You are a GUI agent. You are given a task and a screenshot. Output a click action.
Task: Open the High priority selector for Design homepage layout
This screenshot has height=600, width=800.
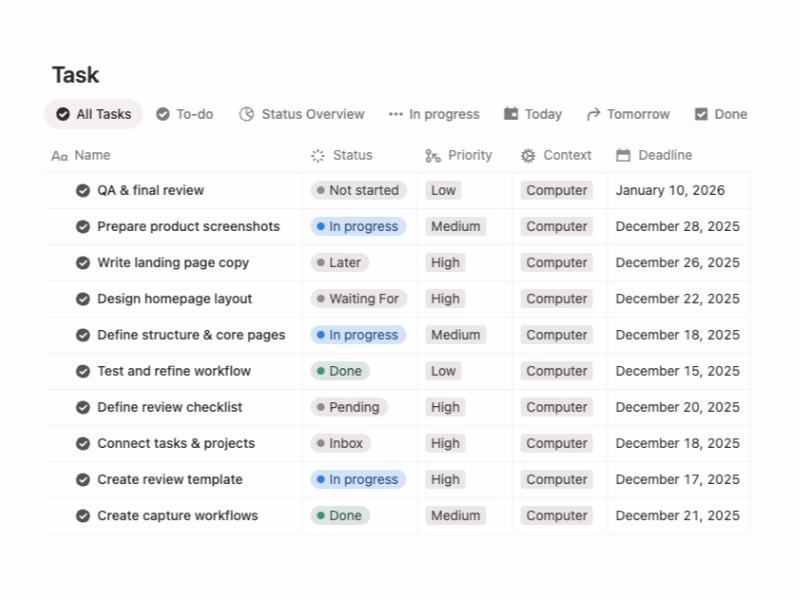445,299
